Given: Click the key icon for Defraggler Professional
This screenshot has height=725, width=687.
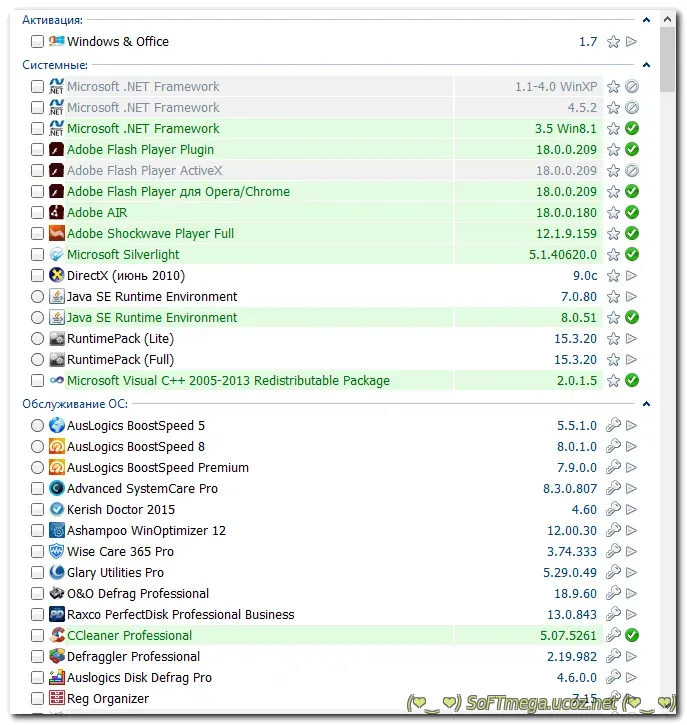Looking at the screenshot, I should pos(614,657).
